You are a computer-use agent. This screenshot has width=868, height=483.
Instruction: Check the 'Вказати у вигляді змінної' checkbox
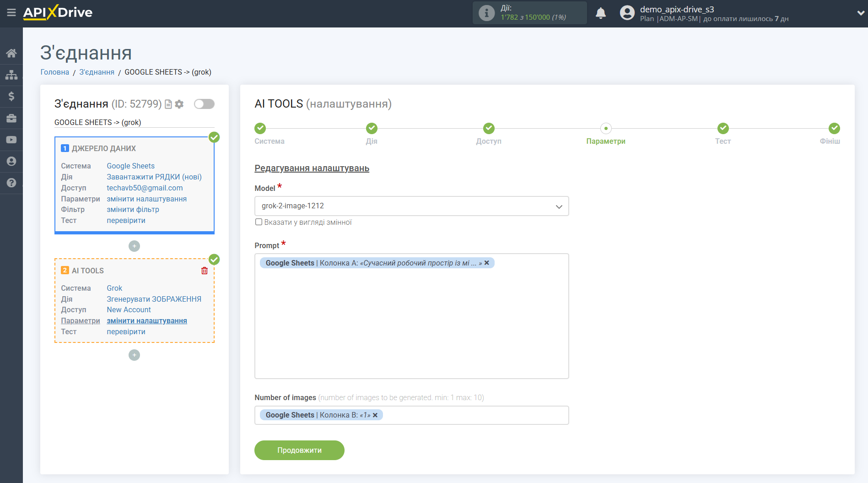coord(259,222)
